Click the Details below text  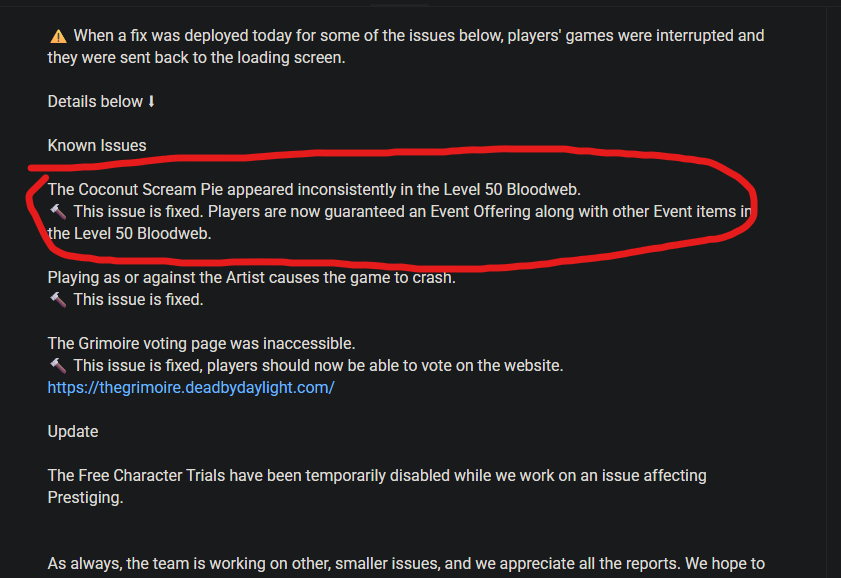click(95, 101)
